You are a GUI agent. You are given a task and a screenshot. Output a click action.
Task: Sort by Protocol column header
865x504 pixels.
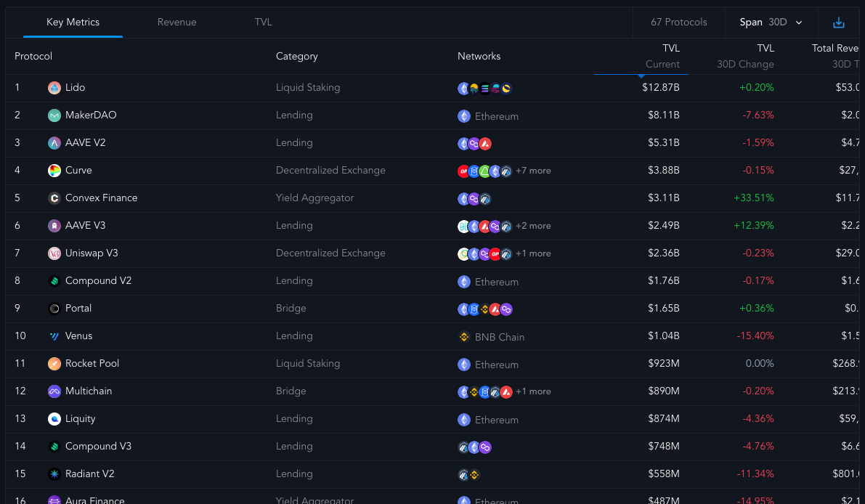tap(33, 56)
